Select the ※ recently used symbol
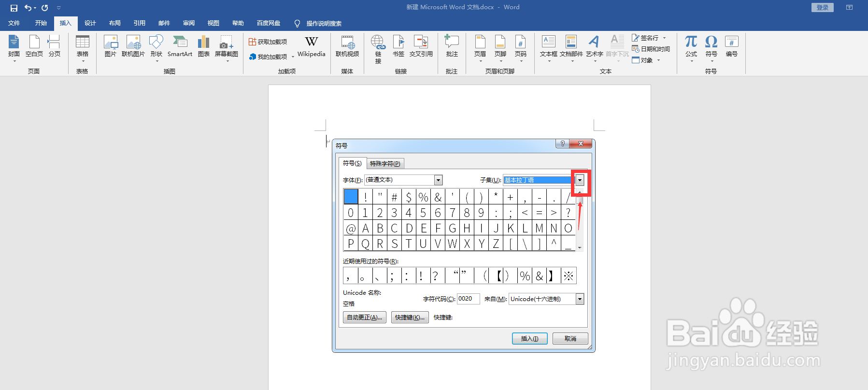The width and height of the screenshot is (868, 390). [569, 276]
